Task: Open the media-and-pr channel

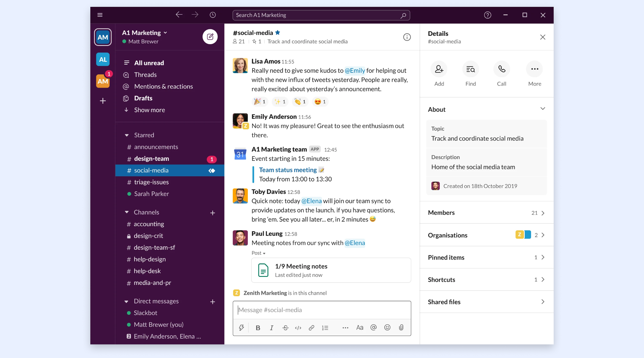Action: click(x=170, y=283)
